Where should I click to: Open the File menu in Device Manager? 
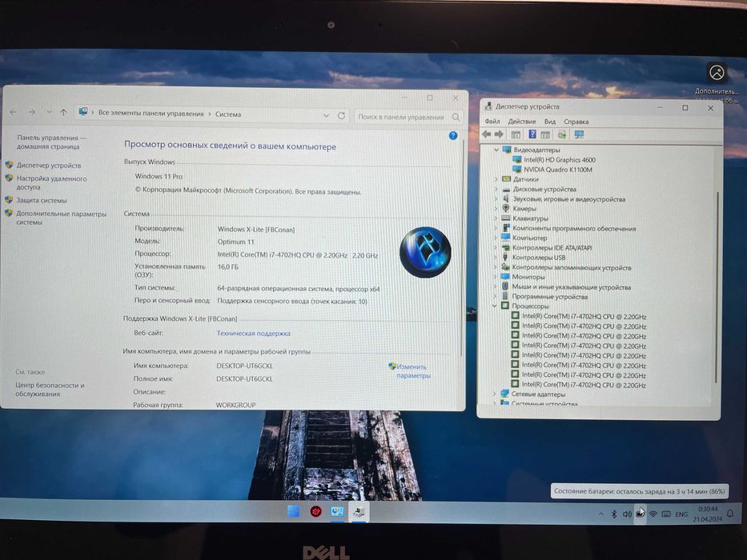tap(492, 122)
